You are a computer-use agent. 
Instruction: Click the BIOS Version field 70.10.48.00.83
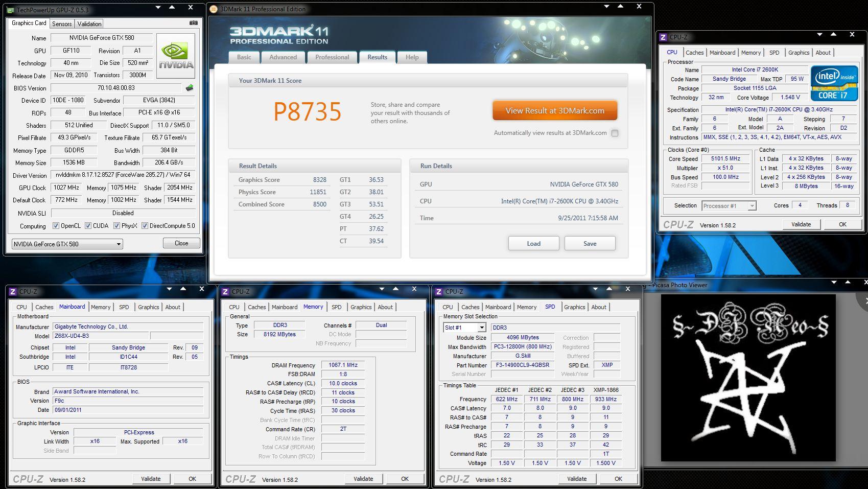(x=115, y=88)
